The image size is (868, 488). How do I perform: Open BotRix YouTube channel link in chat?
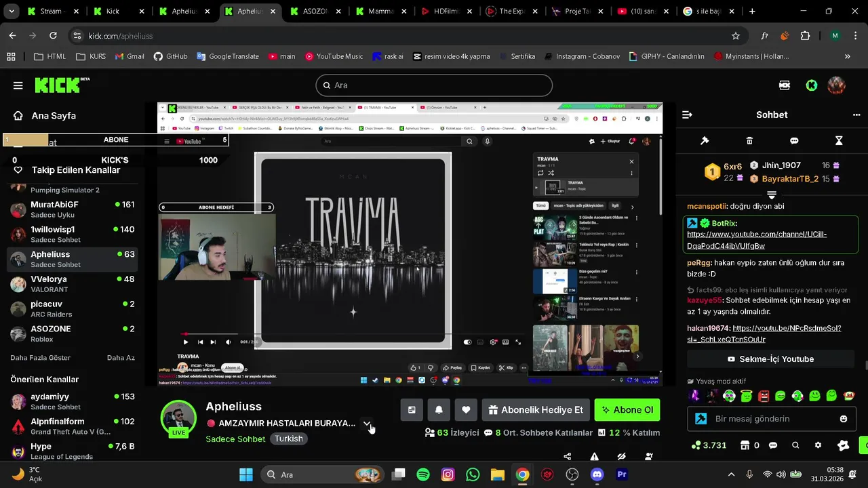[x=757, y=240]
